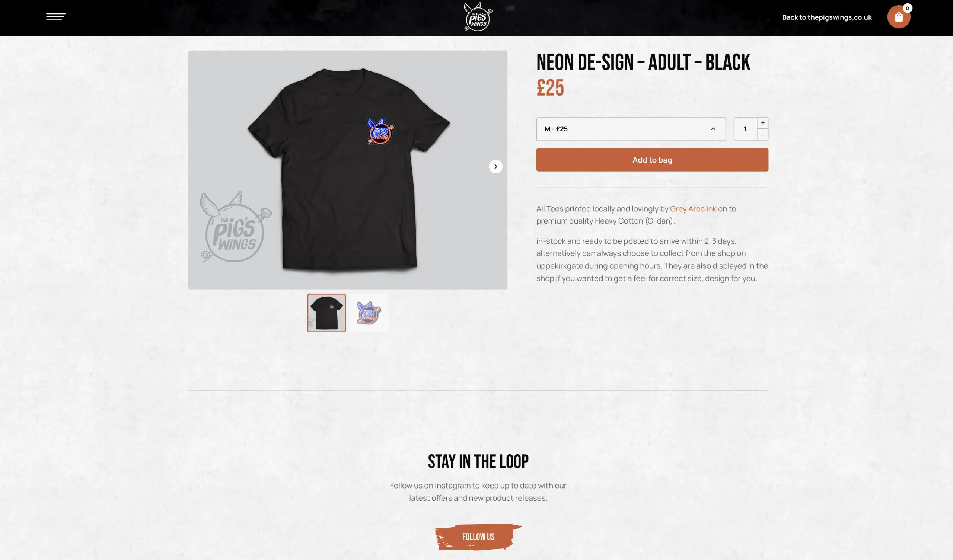Click the Neon De-Sign product title
Viewport: 953px width, 560px height.
tap(643, 63)
